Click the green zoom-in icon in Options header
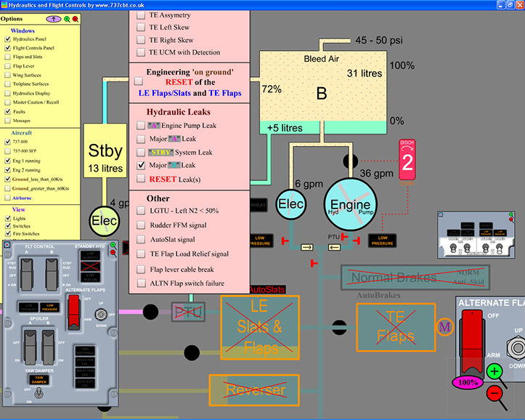Screen dimensions: 525x420 [x=67, y=19]
